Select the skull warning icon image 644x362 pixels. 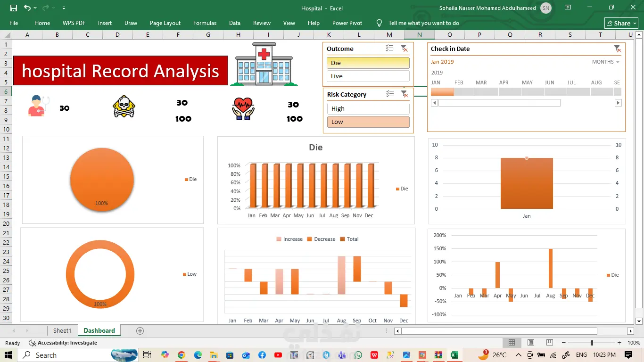124,107
